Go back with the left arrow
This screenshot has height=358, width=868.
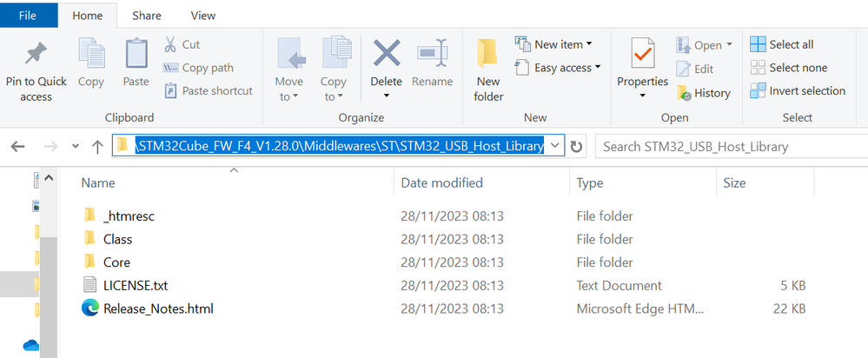[x=18, y=146]
